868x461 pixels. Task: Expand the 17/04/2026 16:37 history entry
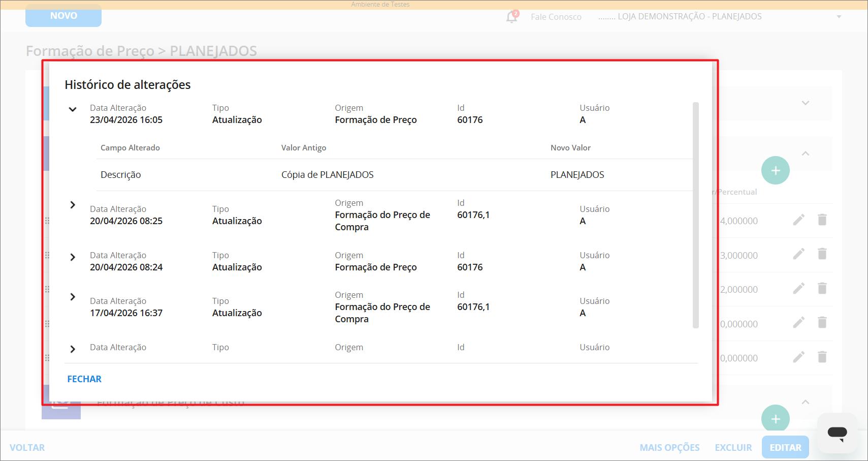73,297
